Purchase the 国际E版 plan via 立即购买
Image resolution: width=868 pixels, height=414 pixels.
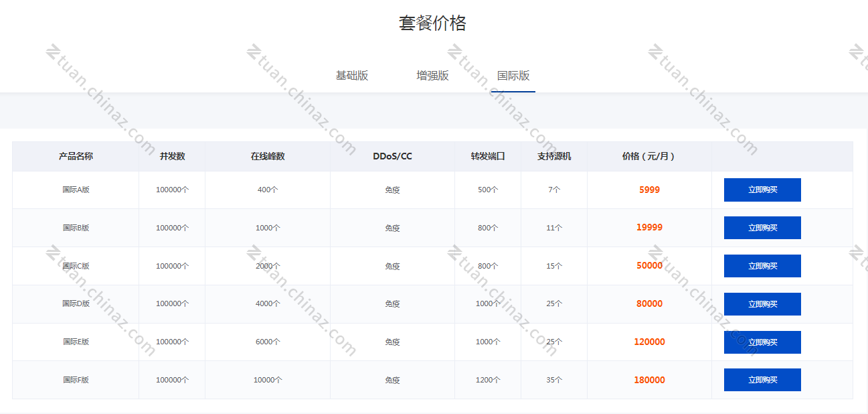coord(762,342)
